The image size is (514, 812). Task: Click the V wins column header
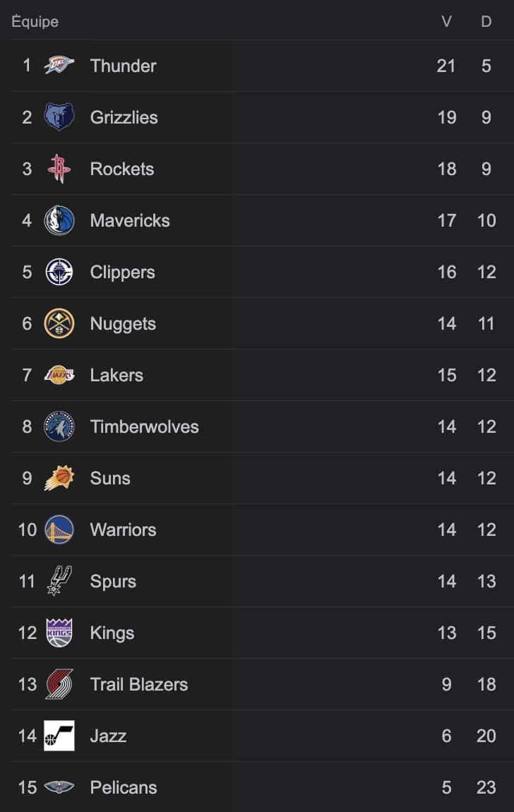click(x=446, y=22)
